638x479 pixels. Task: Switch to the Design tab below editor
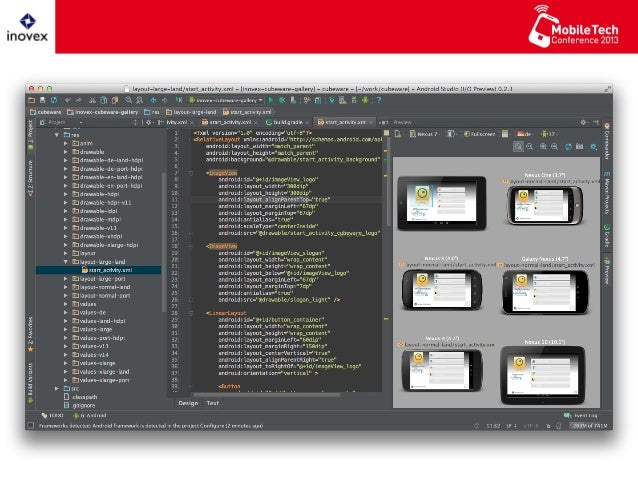tap(188, 403)
